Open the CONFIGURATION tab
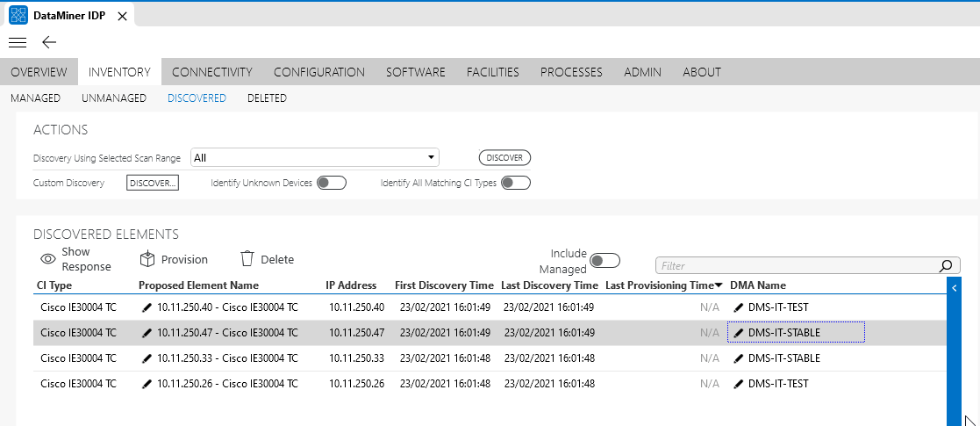The width and height of the screenshot is (980, 426). 318,72
